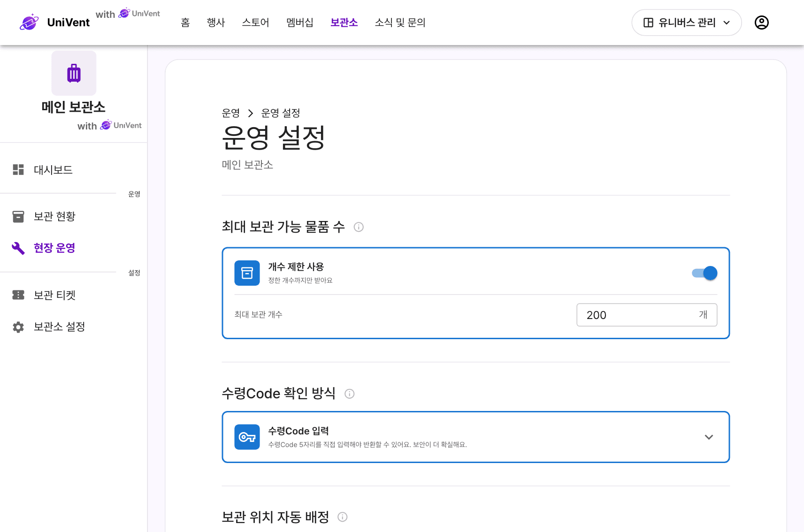This screenshot has width=804, height=532.
Task: Click the 정한 개수까지만 받아요 description
Action: (x=300, y=281)
